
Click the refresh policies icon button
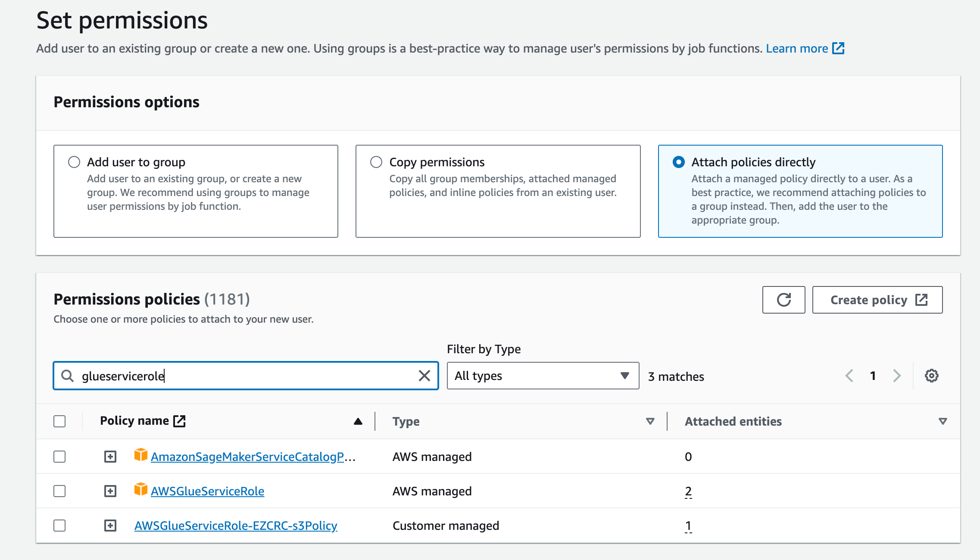click(783, 300)
